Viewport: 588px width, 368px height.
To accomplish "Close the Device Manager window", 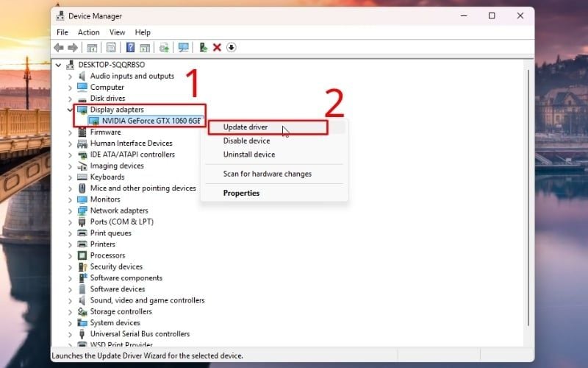I will coord(520,15).
